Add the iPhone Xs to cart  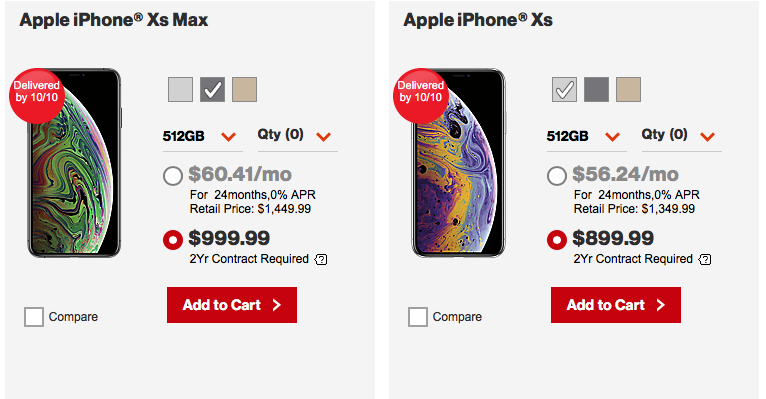[616, 305]
